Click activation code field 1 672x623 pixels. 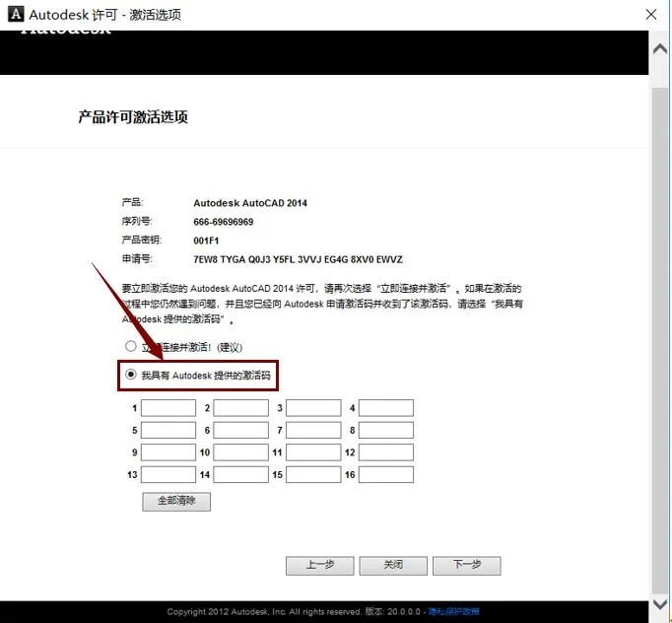pos(168,408)
